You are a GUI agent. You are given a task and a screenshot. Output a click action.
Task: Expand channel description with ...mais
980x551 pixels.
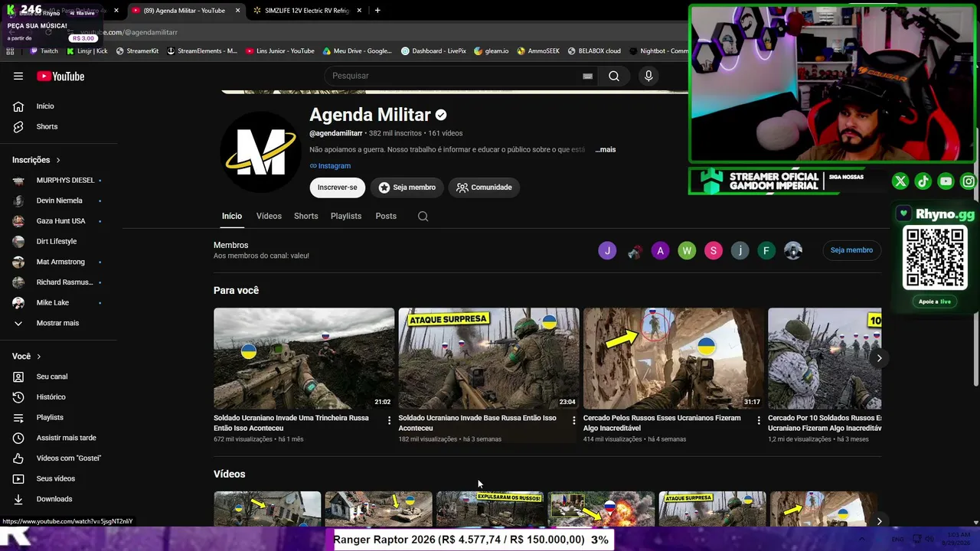click(606, 150)
